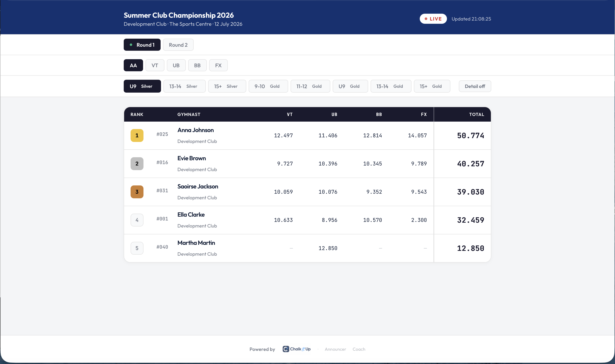Choose the 9-10 Gold category
615x364 pixels.
tap(268, 86)
